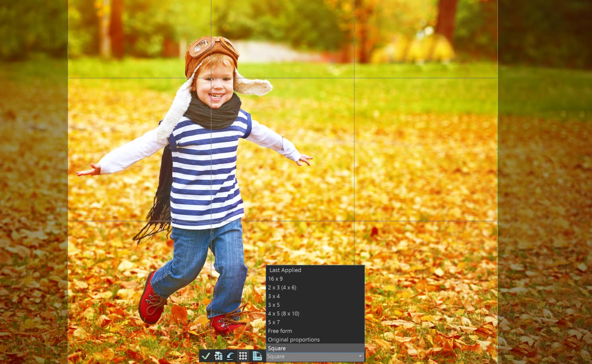Image resolution: width=592 pixels, height=364 pixels.
Task: Pick the 3 x 5 crop ratio
Action: pos(315,305)
